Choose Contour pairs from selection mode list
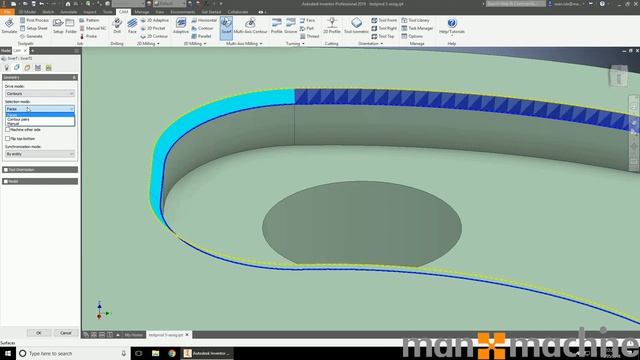640x360 pixels. [x=40, y=120]
